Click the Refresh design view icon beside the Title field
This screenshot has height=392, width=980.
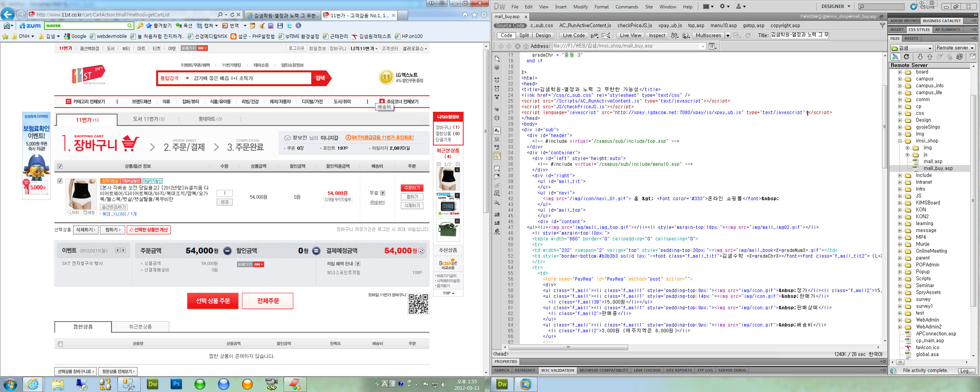(x=748, y=36)
